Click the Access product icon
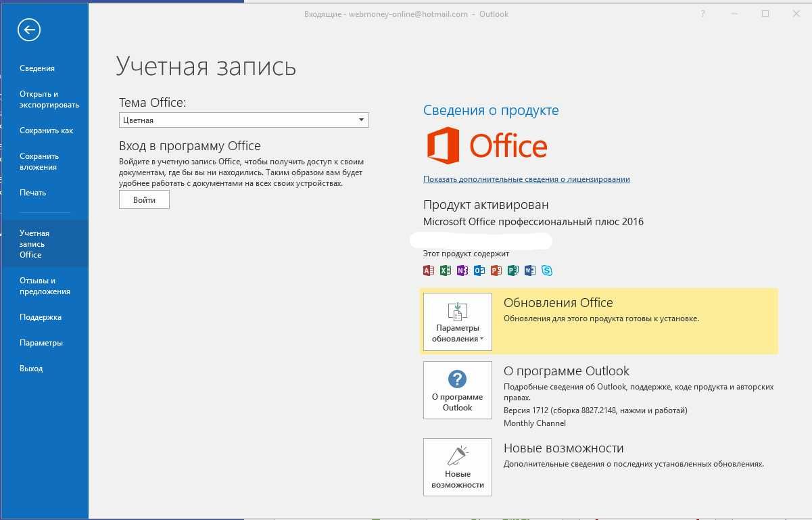The width and height of the screenshot is (812, 520). point(428,270)
